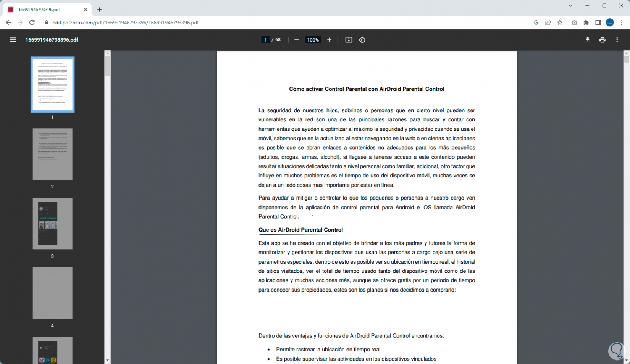Click the zoom in plus button
The height and width of the screenshot is (364, 630).
pos(329,40)
